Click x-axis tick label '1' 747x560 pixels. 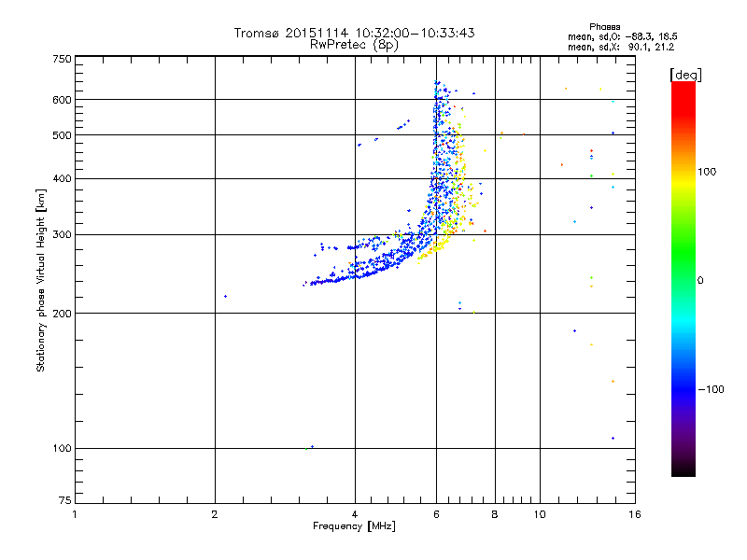point(75,514)
